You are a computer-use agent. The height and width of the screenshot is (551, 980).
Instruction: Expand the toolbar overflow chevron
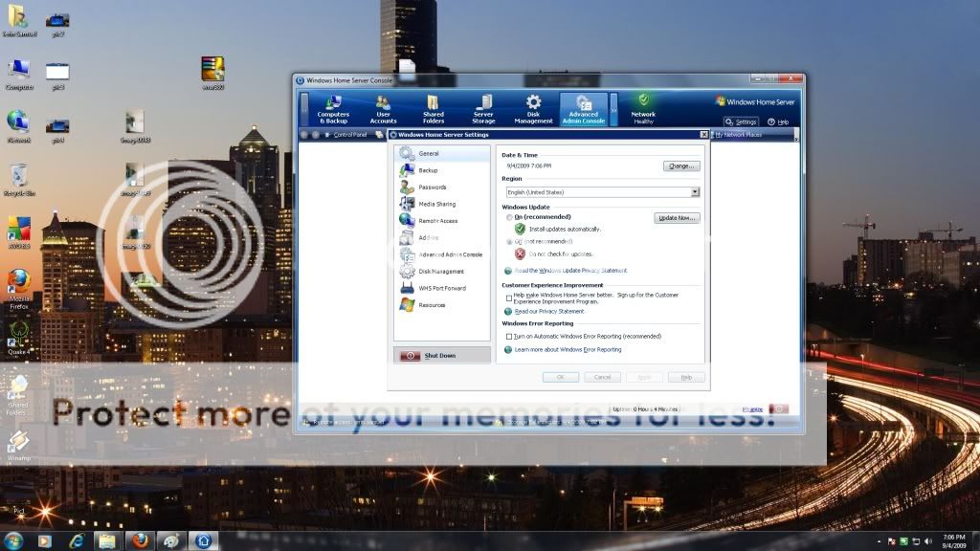click(x=613, y=110)
